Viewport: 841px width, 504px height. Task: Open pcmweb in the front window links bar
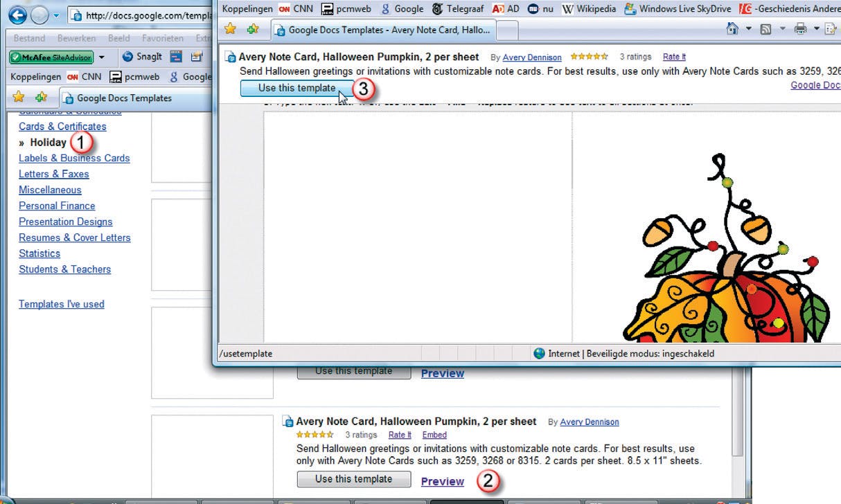(x=347, y=9)
